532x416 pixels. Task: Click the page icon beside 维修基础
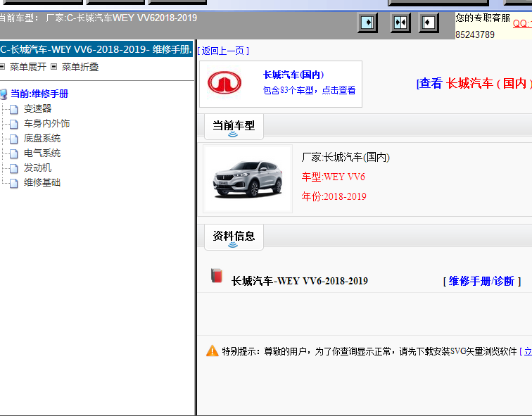14,183
